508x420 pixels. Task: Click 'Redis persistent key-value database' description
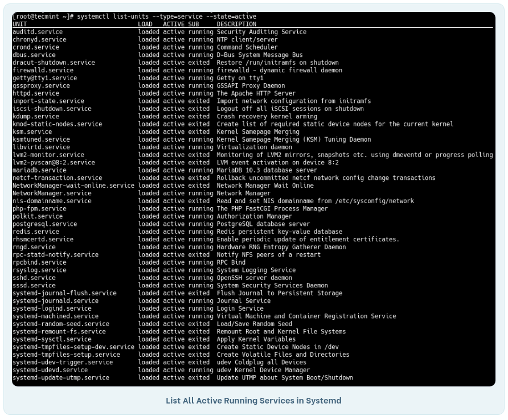click(x=279, y=232)
